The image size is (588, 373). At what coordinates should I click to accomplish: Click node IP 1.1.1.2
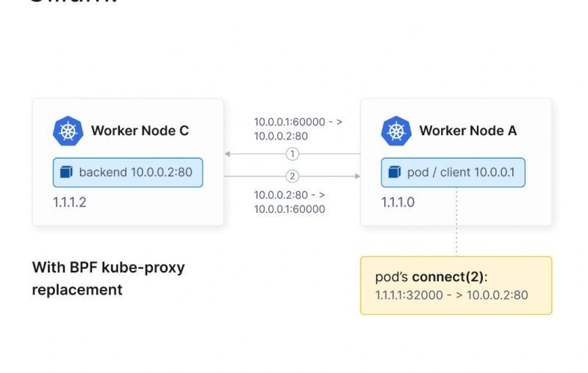(x=70, y=202)
